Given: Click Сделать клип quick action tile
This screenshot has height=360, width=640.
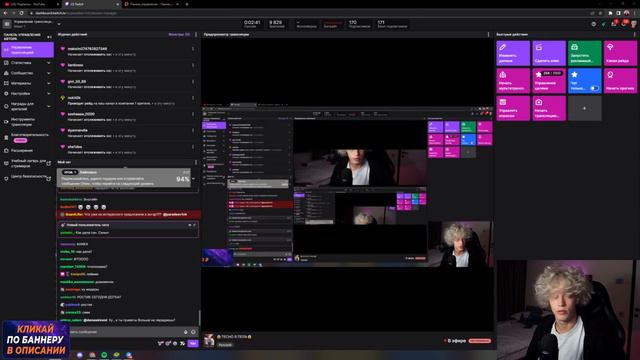Looking at the screenshot, I should click(549, 53).
